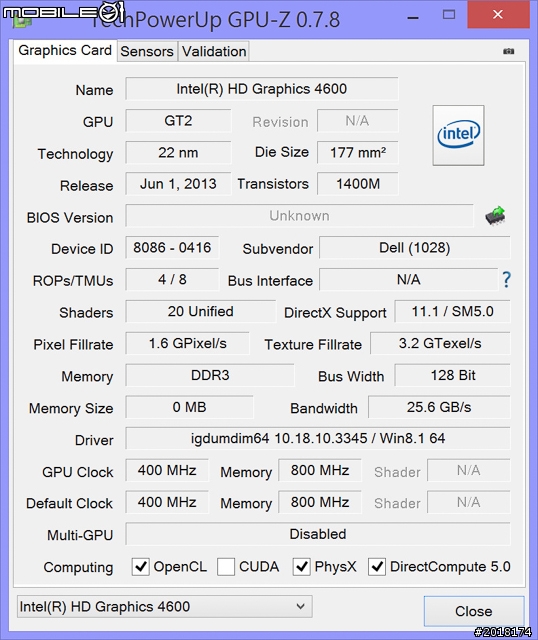Click the Driver version field
The height and width of the screenshot is (640, 538).
(x=318, y=438)
